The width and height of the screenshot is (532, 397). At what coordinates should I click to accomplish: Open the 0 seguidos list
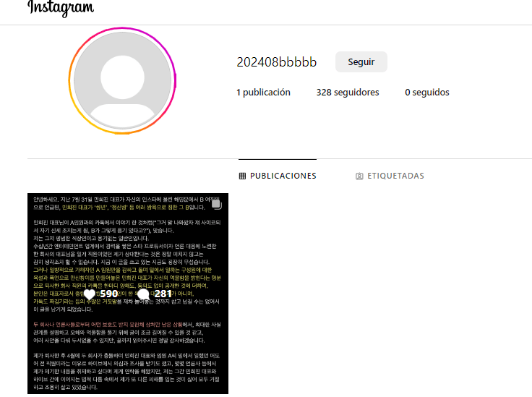[426, 93]
